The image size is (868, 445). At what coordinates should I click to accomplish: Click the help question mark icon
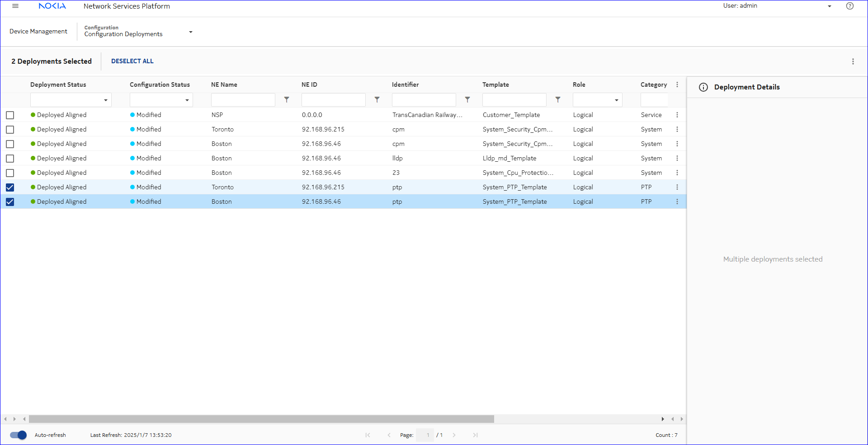(849, 6)
